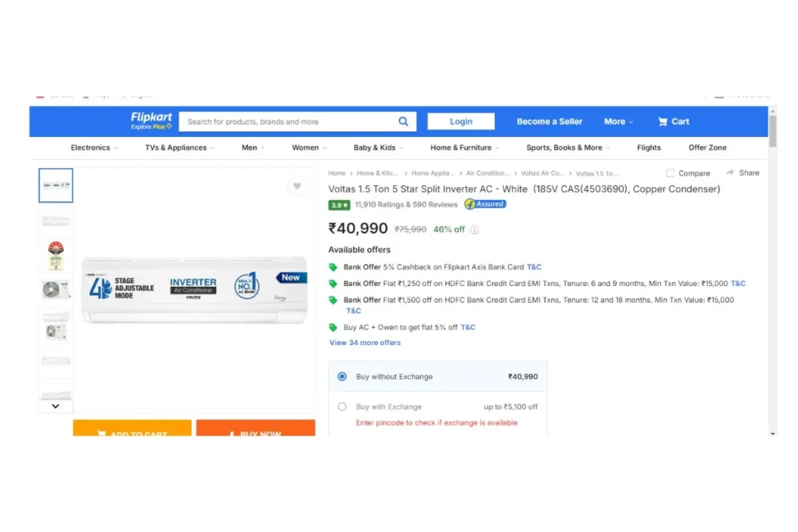
Task: Click the scrollbar down arrow
Action: tap(772, 433)
